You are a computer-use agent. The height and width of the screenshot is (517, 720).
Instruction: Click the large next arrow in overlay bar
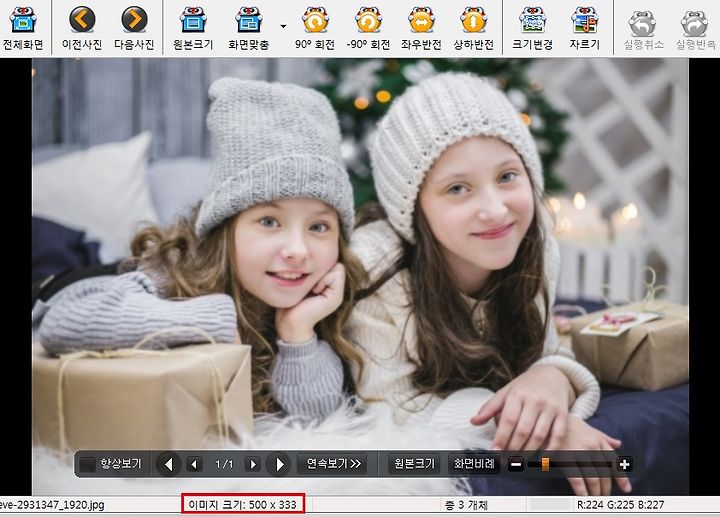click(279, 464)
